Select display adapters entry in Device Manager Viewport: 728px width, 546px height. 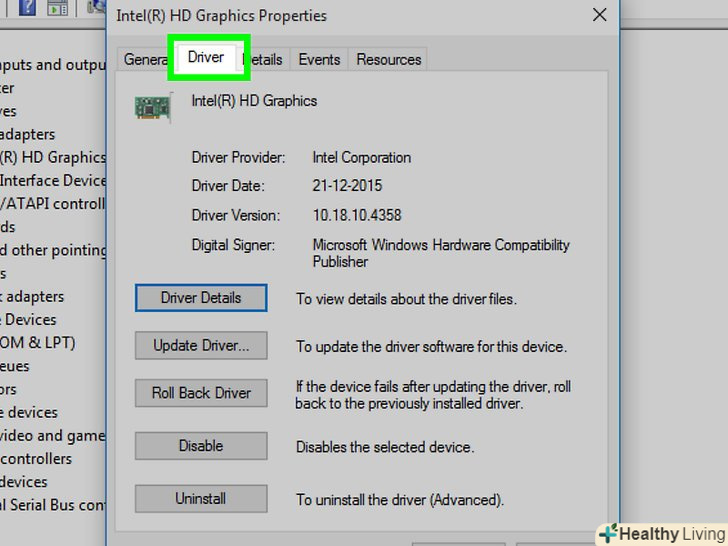point(27,134)
